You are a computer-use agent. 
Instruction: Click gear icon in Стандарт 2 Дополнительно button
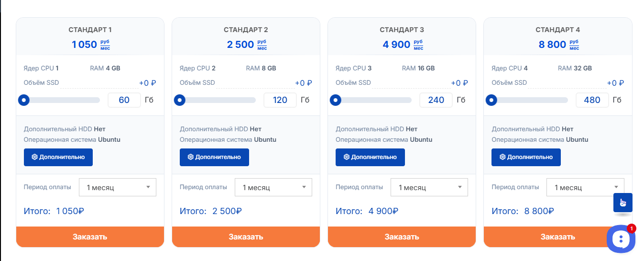190,157
